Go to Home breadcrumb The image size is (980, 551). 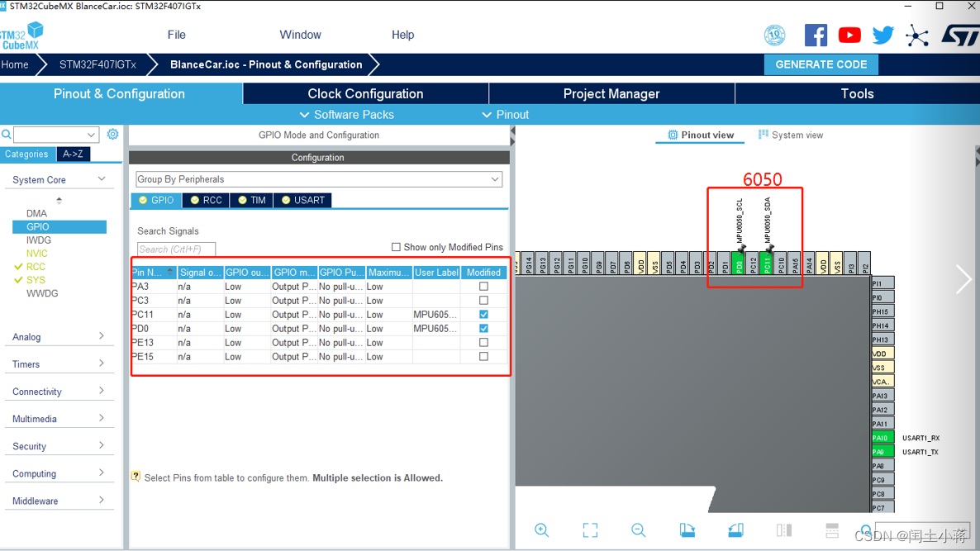click(15, 64)
